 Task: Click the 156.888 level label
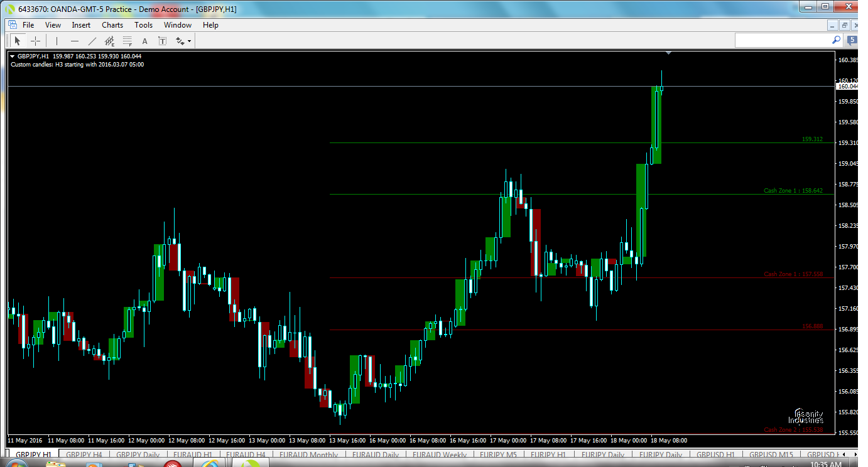pyautogui.click(x=812, y=326)
